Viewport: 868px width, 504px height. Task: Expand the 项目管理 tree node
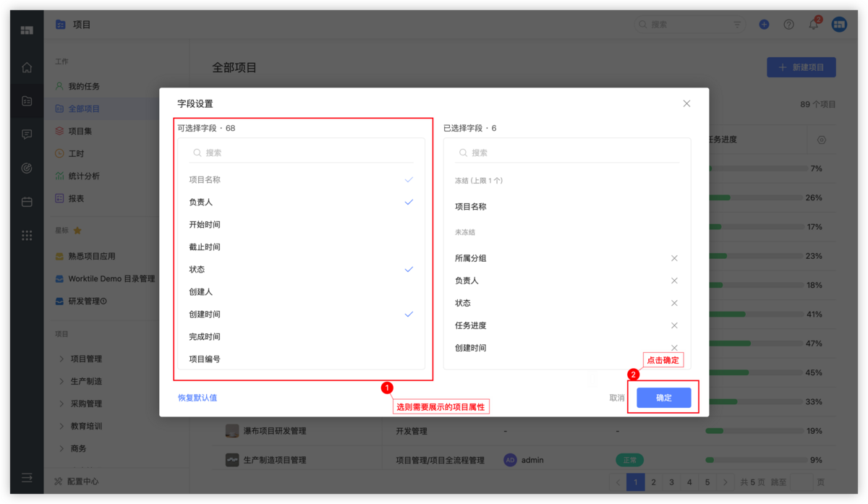tap(62, 359)
